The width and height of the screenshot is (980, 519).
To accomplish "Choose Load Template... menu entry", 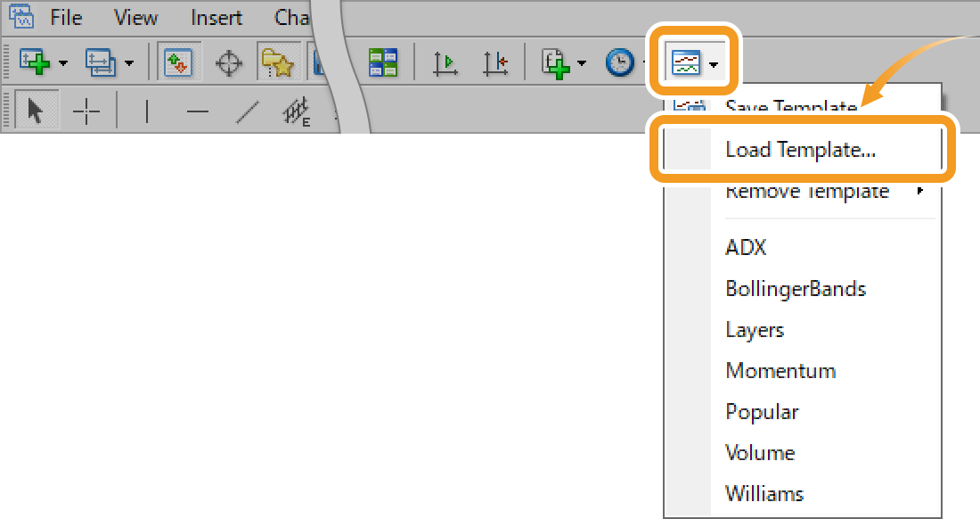I will click(x=802, y=150).
